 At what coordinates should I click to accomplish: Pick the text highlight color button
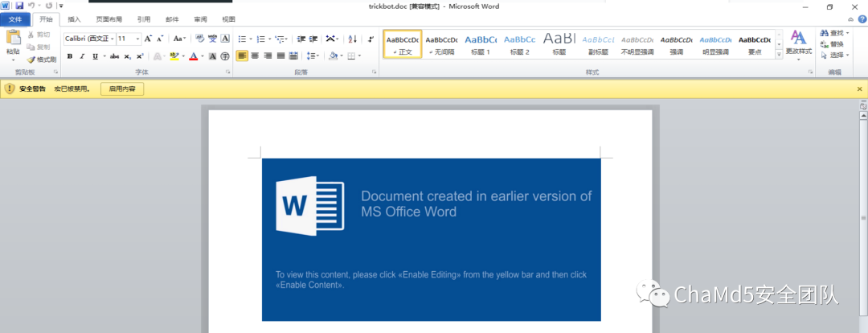[x=174, y=56]
